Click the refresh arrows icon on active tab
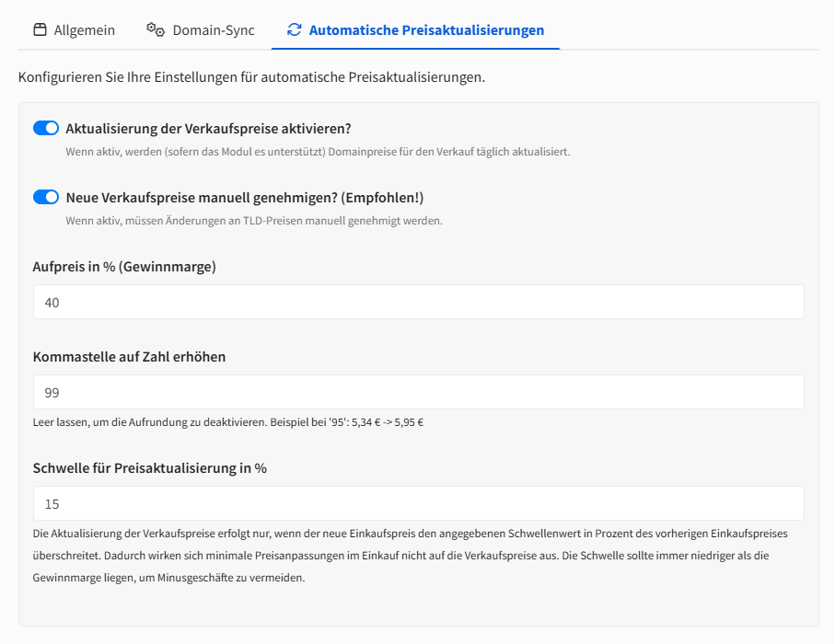 [295, 30]
